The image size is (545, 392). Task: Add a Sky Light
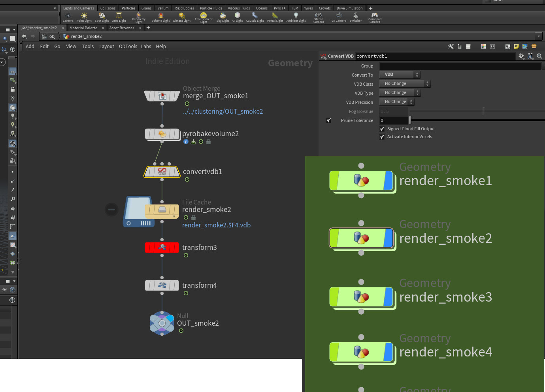click(223, 17)
